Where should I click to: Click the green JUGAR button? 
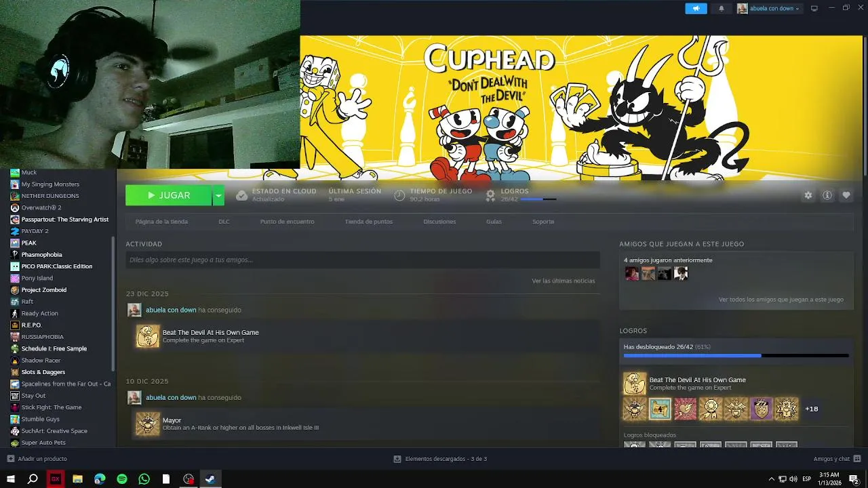click(169, 195)
